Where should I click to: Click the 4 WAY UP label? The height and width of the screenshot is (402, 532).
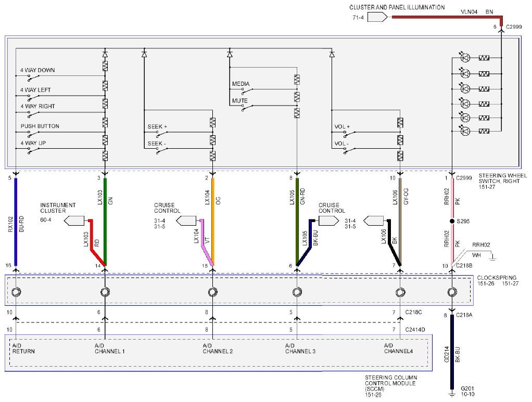[33, 143]
